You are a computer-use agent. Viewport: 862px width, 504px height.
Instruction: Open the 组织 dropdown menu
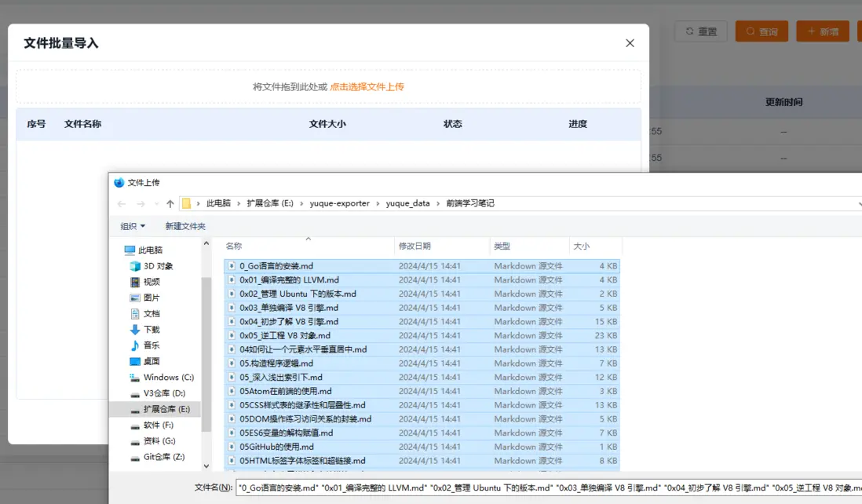(132, 226)
